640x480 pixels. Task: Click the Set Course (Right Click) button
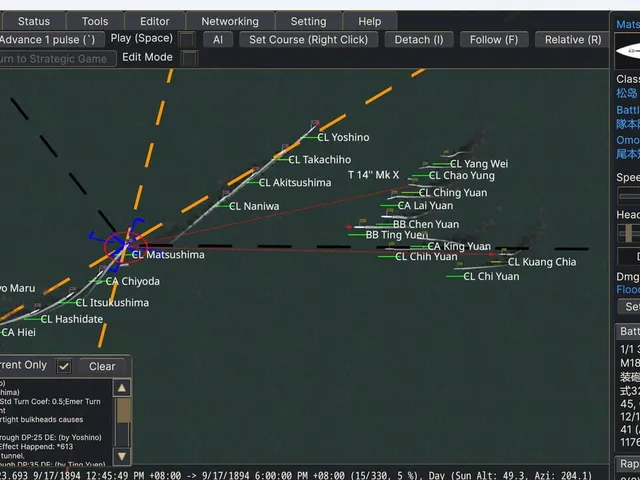tap(309, 40)
